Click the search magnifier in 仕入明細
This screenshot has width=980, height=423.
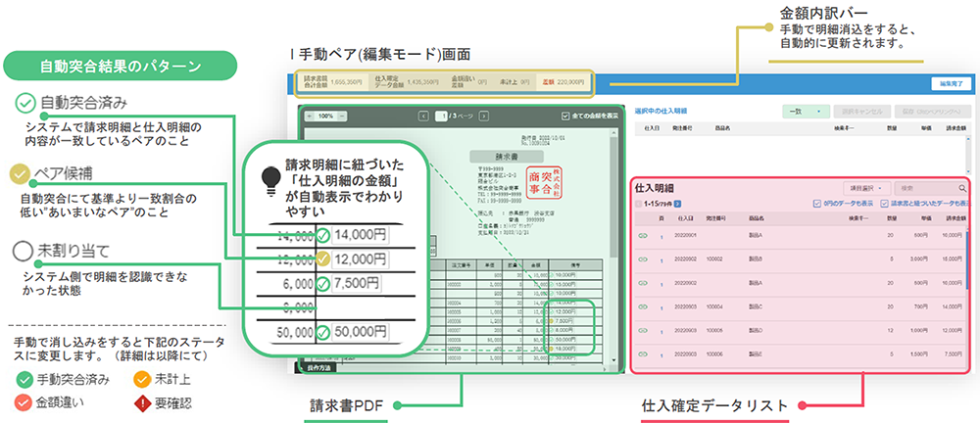pos(962,186)
